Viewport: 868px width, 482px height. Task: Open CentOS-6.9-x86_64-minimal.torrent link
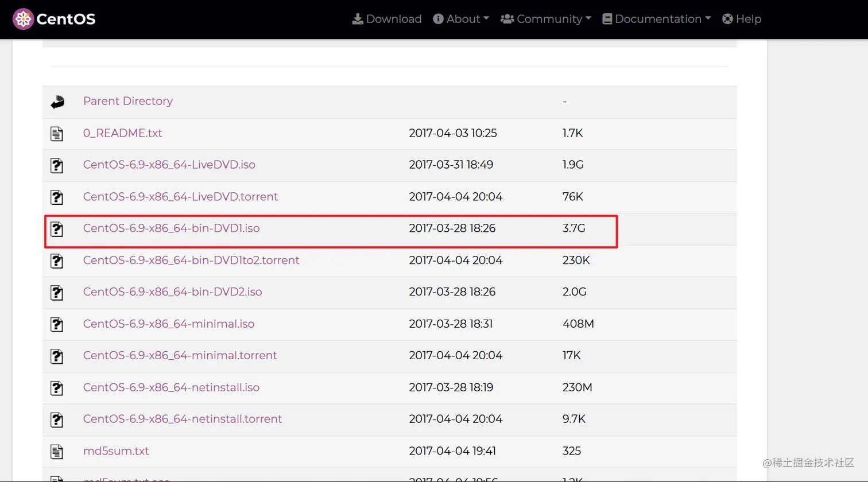tap(180, 356)
